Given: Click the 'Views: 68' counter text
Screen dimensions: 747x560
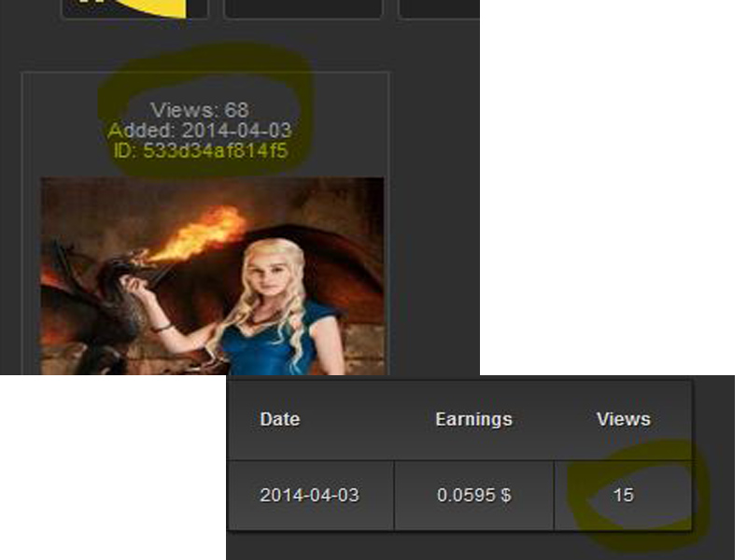Looking at the screenshot, I should click(x=200, y=111).
